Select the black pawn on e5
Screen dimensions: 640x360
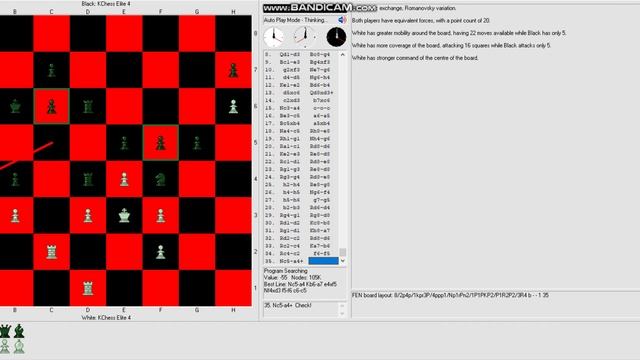[x=124, y=143]
